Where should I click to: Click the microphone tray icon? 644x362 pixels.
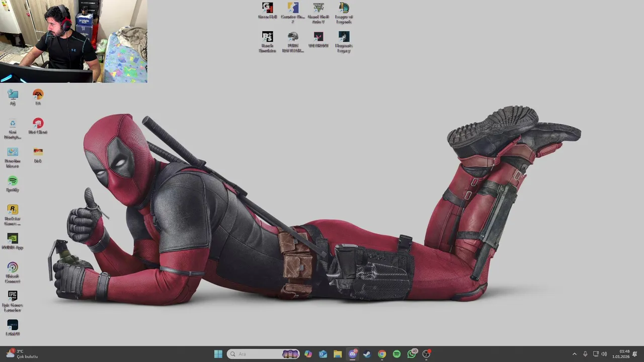click(585, 354)
